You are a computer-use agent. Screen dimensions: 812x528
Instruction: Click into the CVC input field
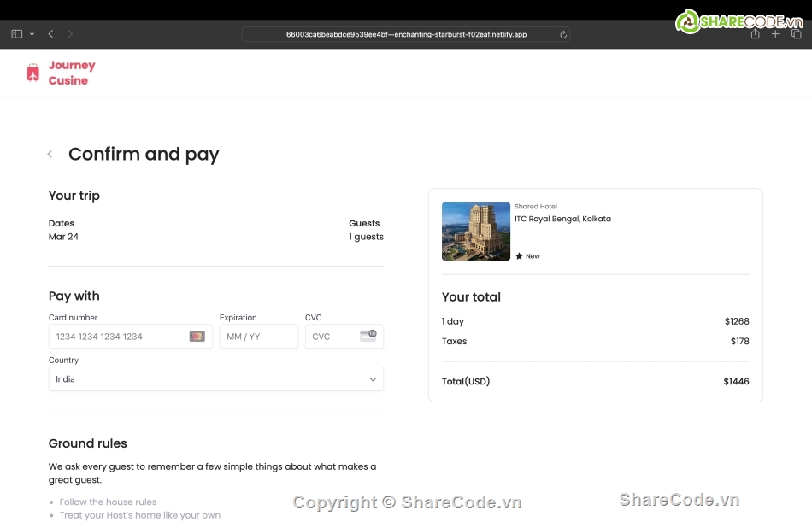click(x=333, y=337)
